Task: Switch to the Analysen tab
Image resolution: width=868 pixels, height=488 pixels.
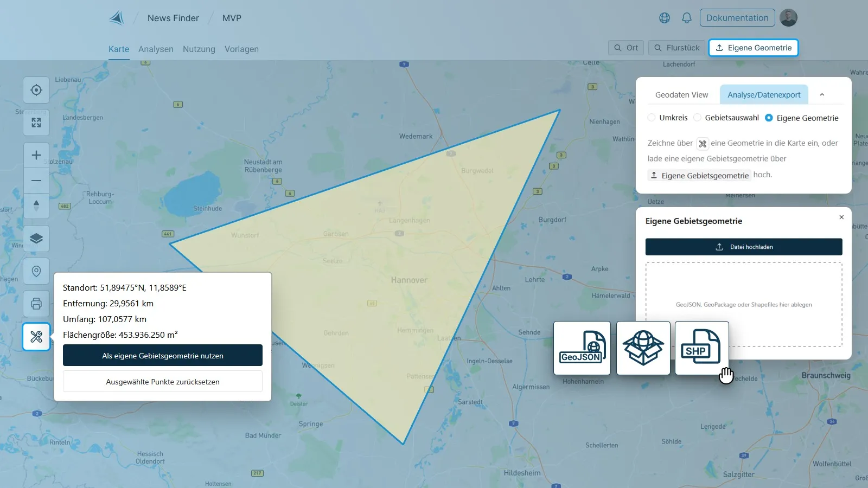Action: click(156, 49)
